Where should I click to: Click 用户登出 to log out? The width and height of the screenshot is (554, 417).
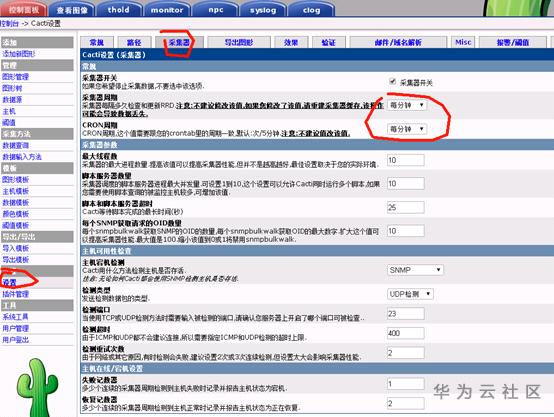[x=16, y=340]
